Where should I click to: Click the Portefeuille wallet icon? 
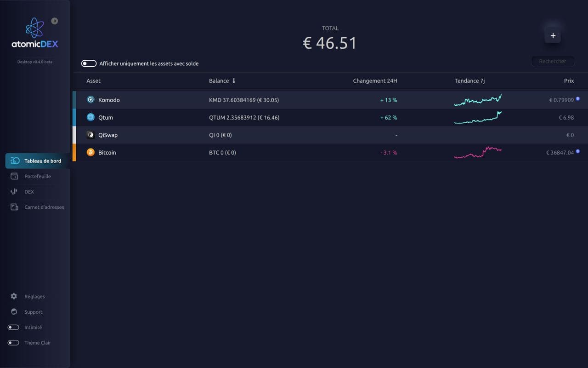(14, 176)
